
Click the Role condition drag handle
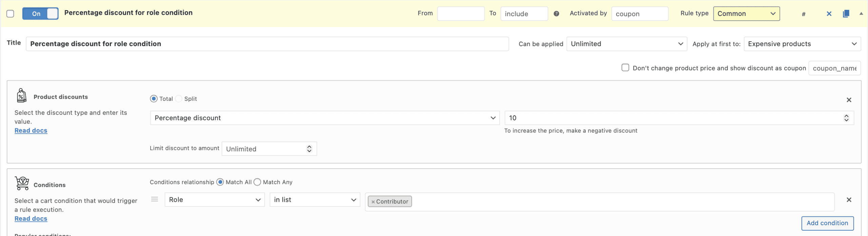(x=155, y=199)
